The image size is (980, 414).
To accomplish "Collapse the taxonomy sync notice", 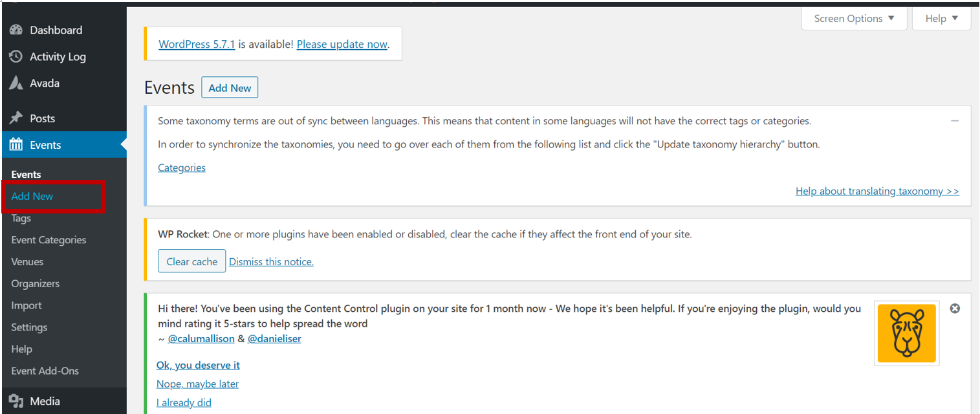I will pos(955,121).
